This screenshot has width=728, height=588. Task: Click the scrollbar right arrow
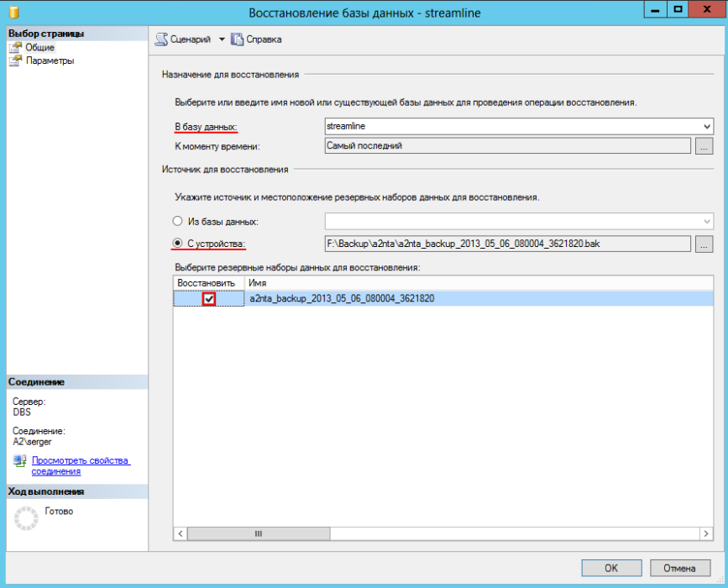706,533
